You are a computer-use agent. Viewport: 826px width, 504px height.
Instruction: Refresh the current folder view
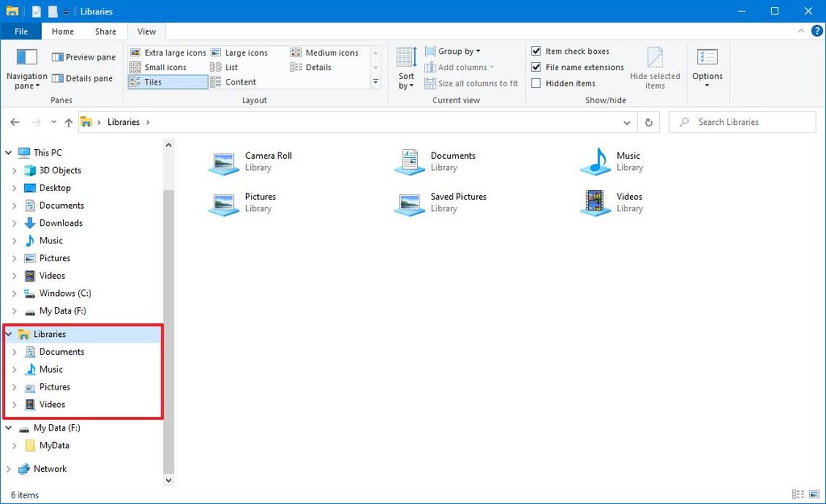point(649,122)
